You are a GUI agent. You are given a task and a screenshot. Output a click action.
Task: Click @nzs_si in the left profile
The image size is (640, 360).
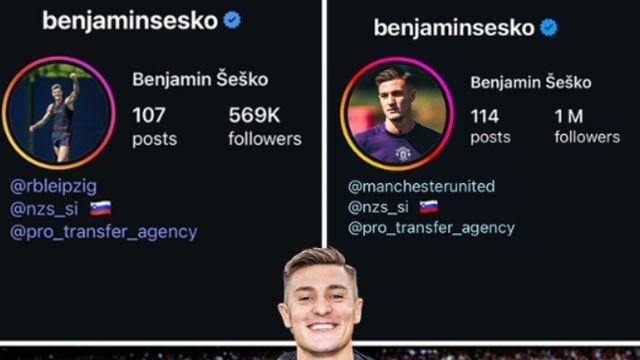click(44, 209)
